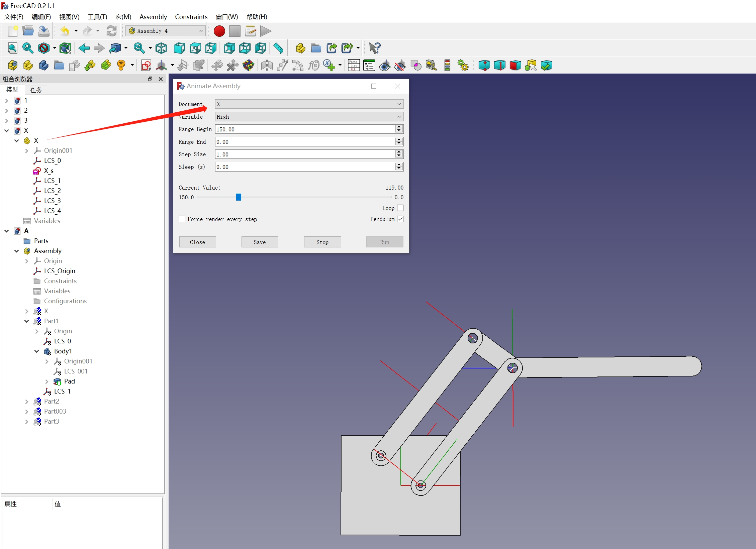Open the Parts List tool
The height and width of the screenshot is (549, 756).
pyautogui.click(x=354, y=65)
